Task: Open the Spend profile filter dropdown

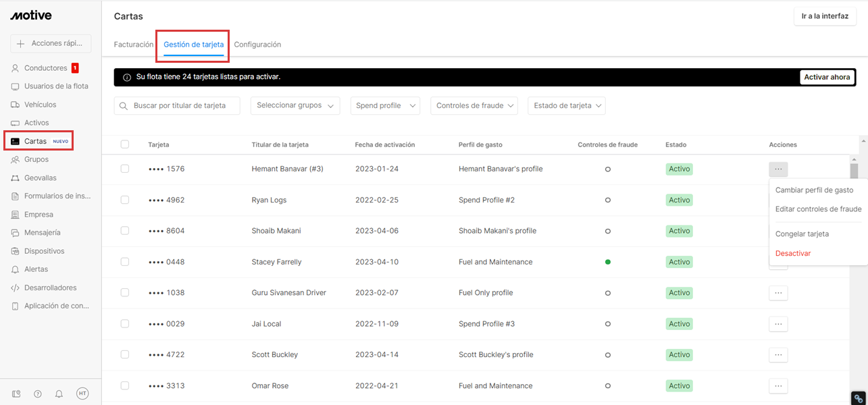Action: coord(385,105)
